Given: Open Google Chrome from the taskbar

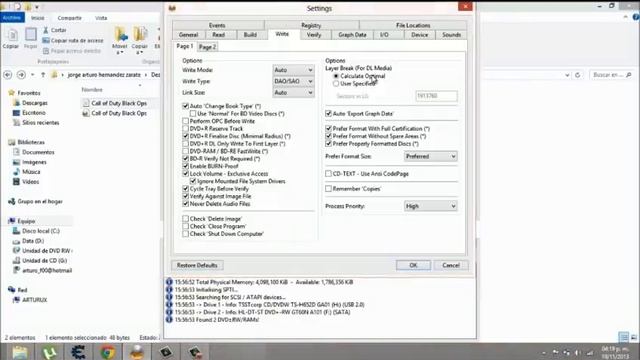Looking at the screenshot, I should [x=108, y=352].
